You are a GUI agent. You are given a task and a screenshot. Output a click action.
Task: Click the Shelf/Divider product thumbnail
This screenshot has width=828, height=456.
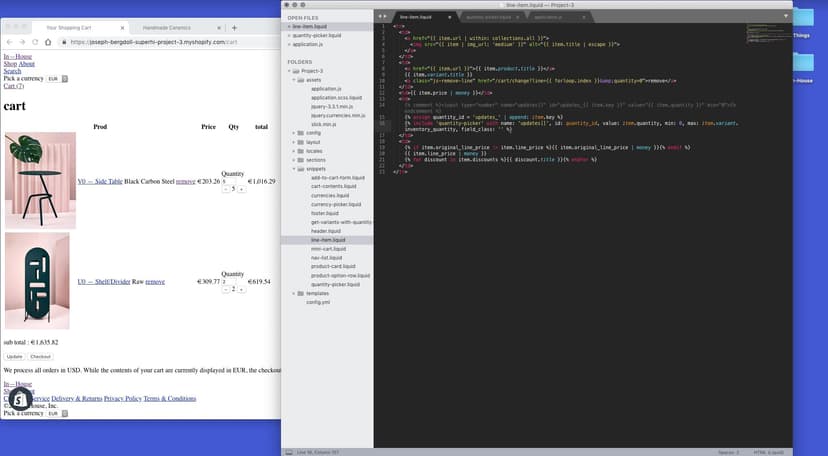click(38, 281)
